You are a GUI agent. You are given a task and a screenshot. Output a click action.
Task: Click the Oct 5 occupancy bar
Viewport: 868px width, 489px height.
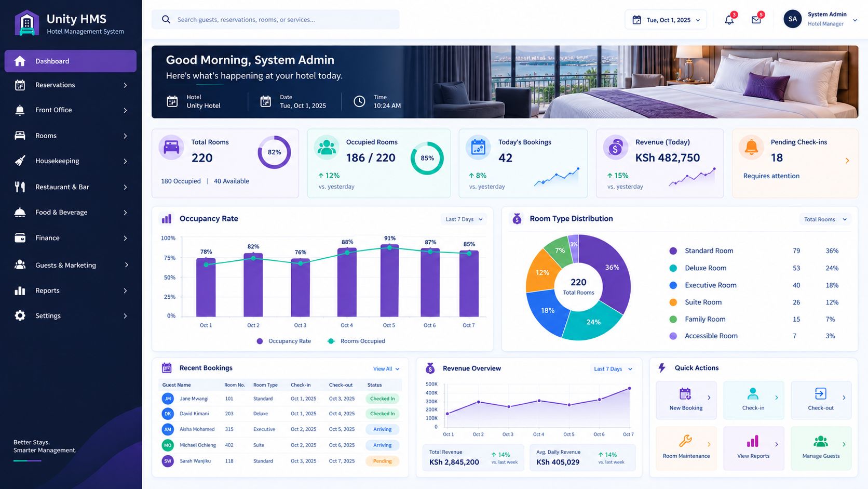click(x=389, y=281)
